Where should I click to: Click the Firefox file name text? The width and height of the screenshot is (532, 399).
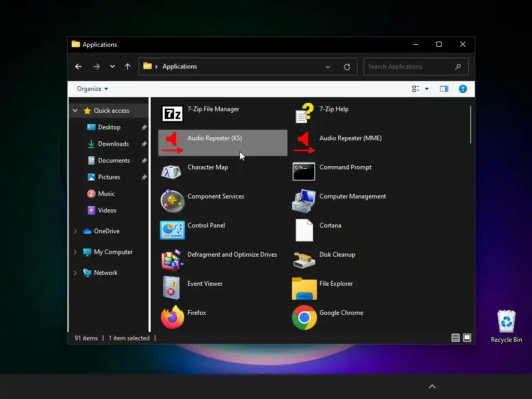click(197, 313)
